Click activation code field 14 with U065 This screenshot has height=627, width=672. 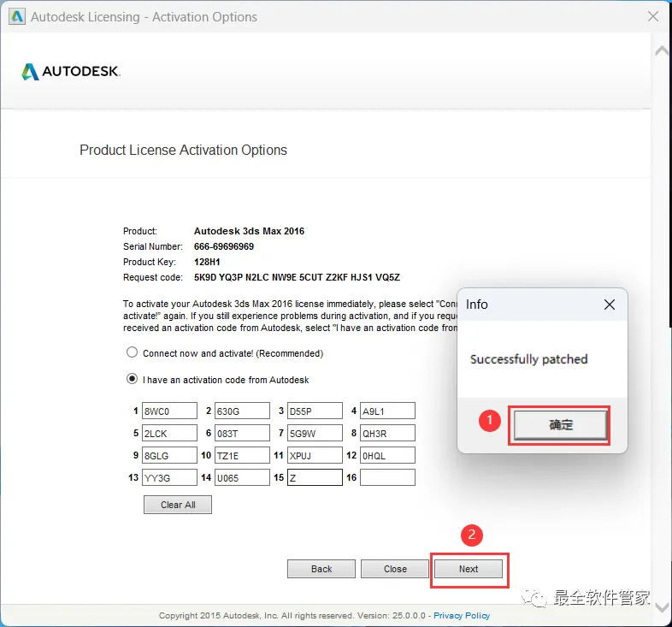242,478
